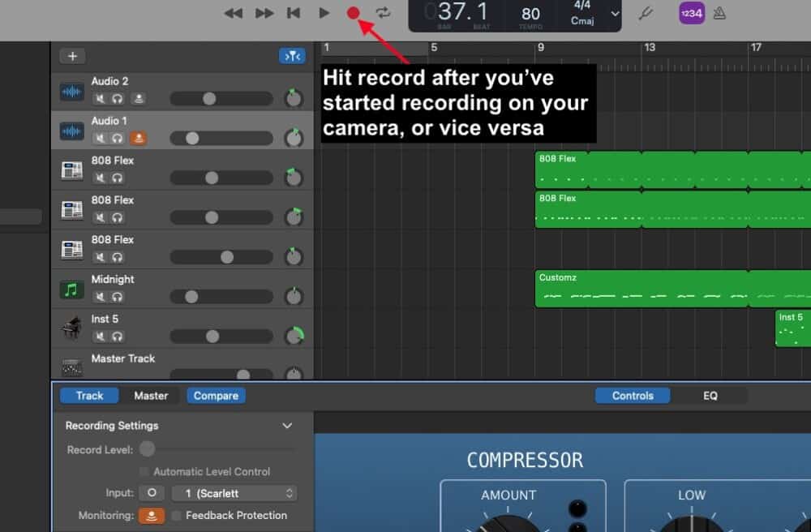Click bar 17 on the ruler
The height and width of the screenshot is (532, 811).
click(x=756, y=48)
